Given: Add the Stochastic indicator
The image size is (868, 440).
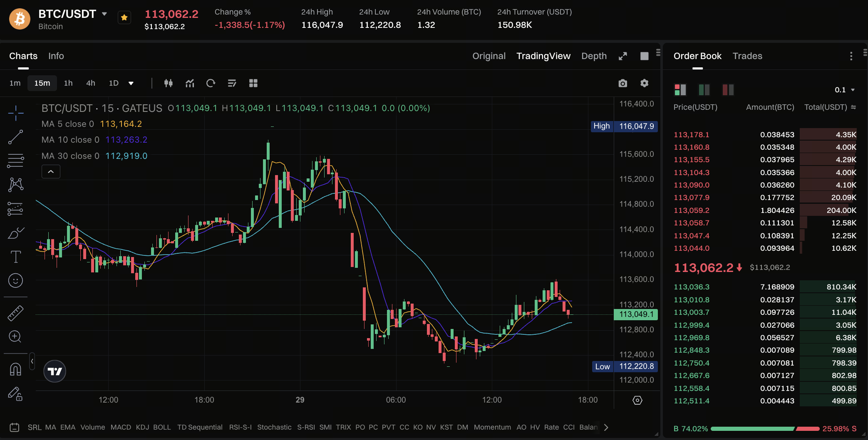Looking at the screenshot, I should pos(274,427).
